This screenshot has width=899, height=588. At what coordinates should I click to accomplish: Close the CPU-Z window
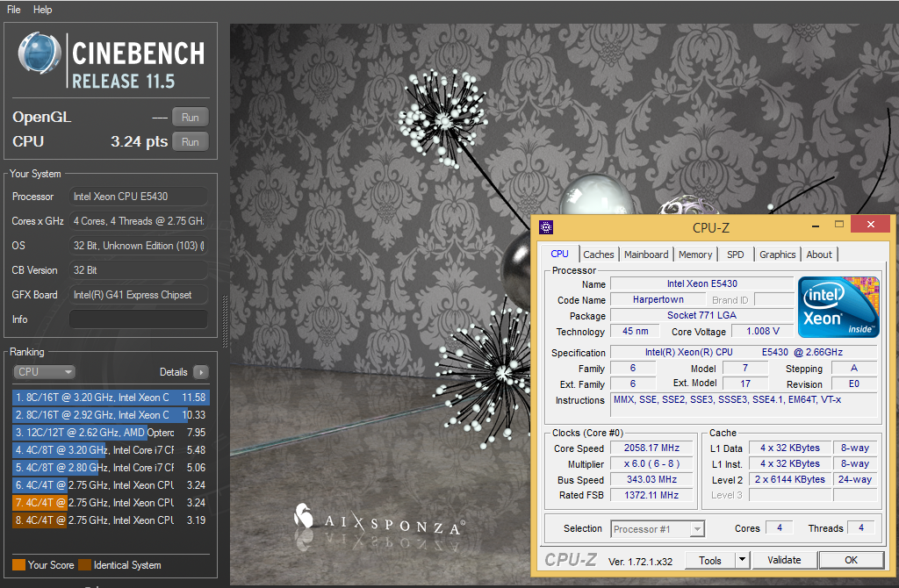tap(870, 224)
